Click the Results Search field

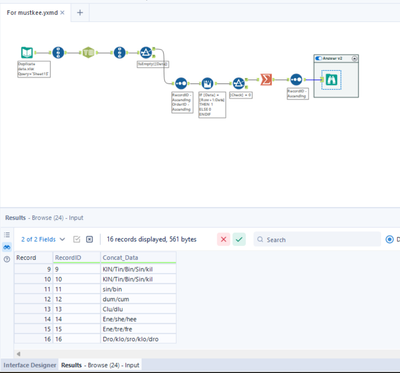click(317, 239)
